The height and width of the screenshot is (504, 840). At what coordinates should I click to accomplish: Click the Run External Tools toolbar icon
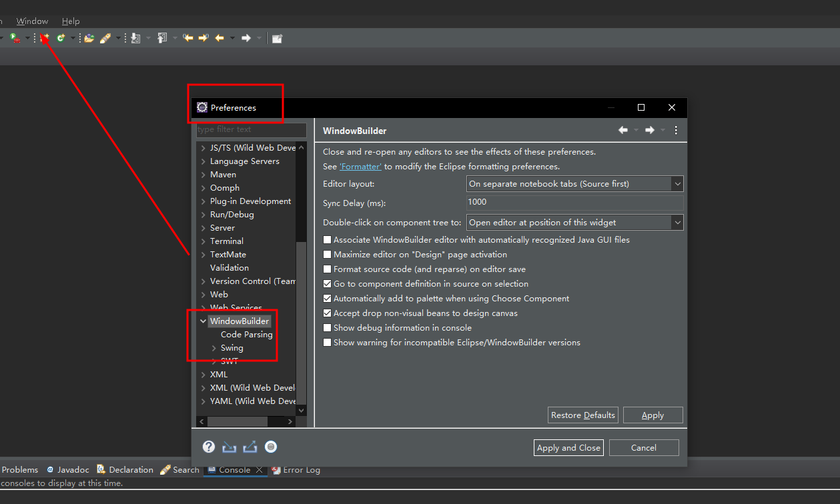pos(14,38)
